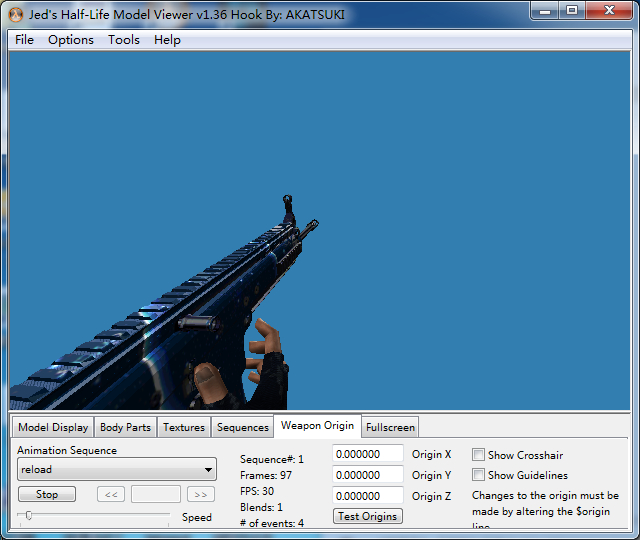Click the 'Frames: 97' info text
The height and width of the screenshot is (540, 640).
[266, 476]
